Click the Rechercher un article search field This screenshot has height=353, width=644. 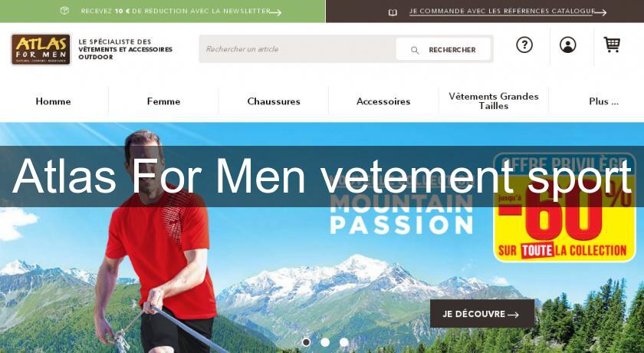[x=297, y=49]
